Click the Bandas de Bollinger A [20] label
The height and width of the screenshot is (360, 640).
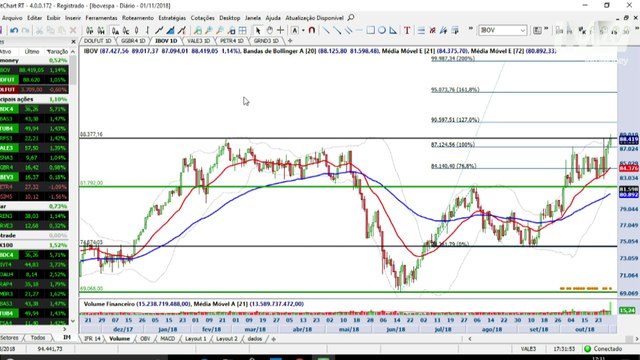click(x=280, y=51)
